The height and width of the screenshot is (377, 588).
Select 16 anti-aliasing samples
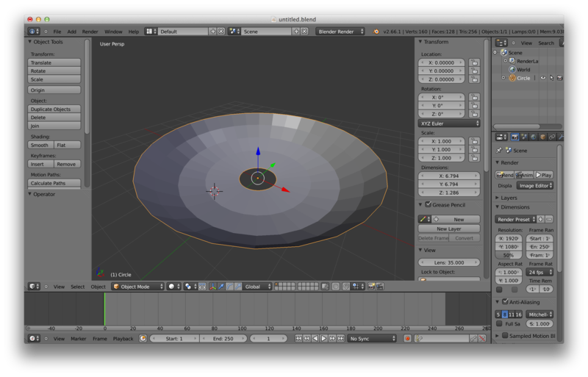pos(519,315)
